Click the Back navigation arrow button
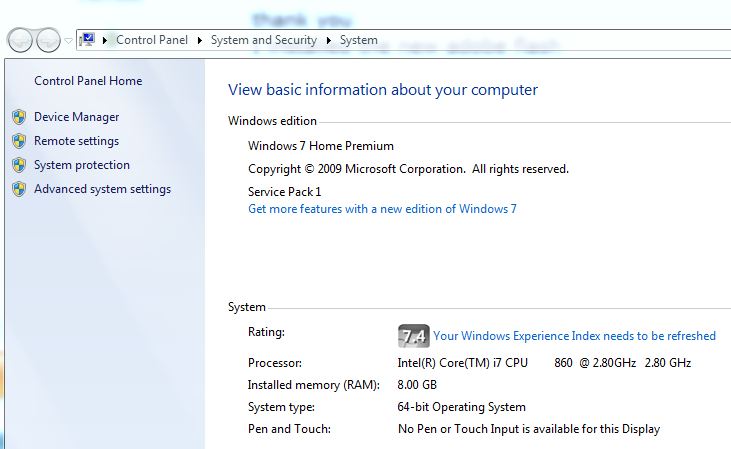 point(20,40)
